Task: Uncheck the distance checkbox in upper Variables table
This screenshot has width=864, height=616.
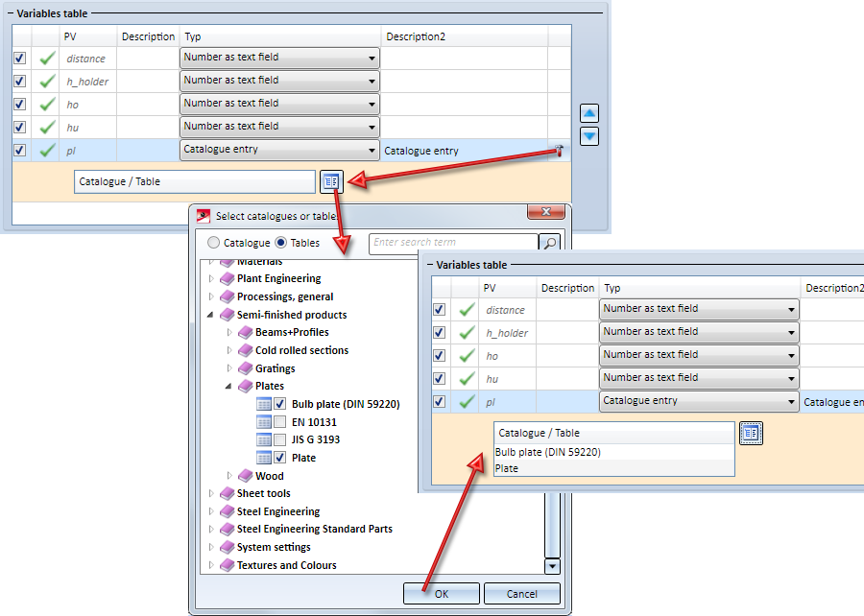Action: click(x=20, y=58)
